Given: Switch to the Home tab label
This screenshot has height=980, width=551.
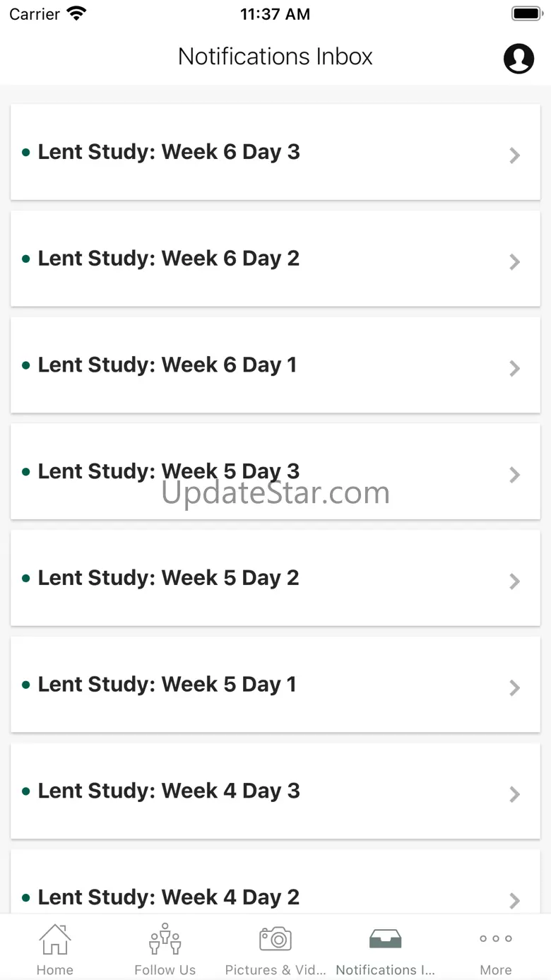Looking at the screenshot, I should pyautogui.click(x=55, y=970).
